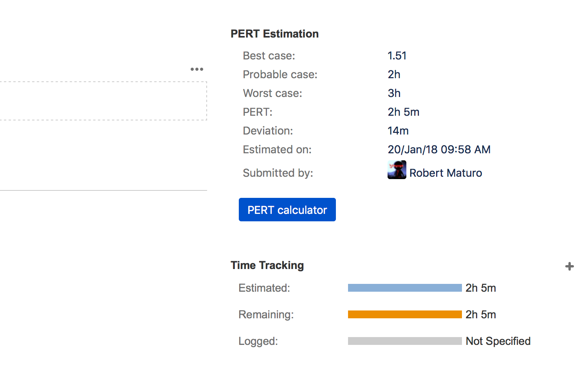Click the Worst case label
This screenshot has height=366, width=588.
pyautogui.click(x=272, y=93)
